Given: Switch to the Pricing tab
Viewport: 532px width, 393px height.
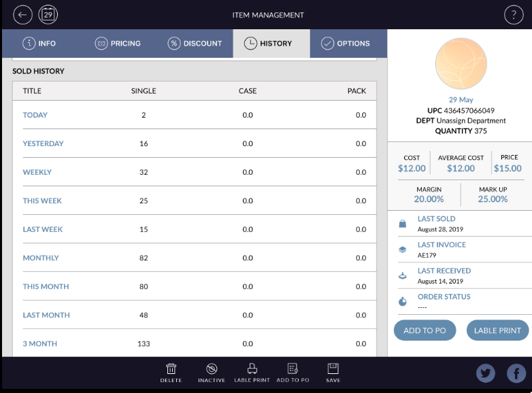Looking at the screenshot, I should point(118,44).
